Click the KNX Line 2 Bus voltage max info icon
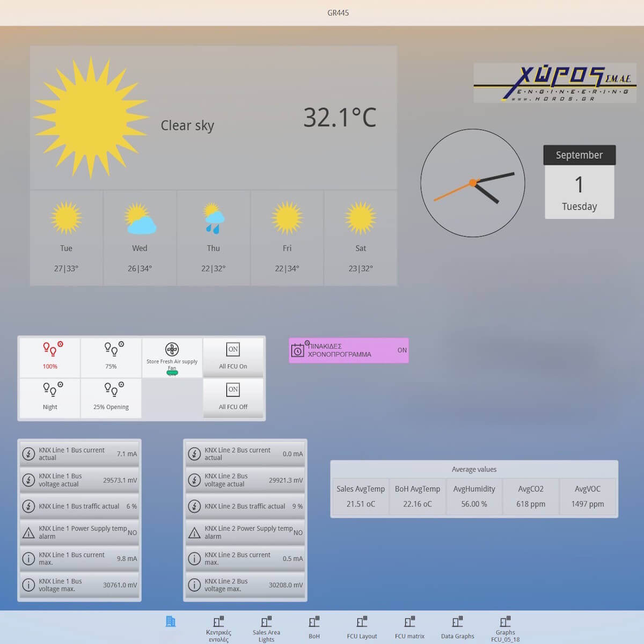 pos(194,585)
